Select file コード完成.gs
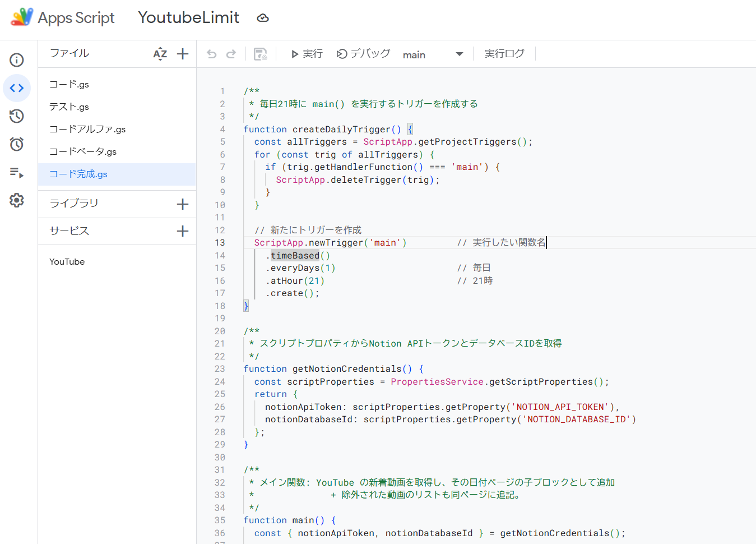The width and height of the screenshot is (756, 544). [117, 174]
